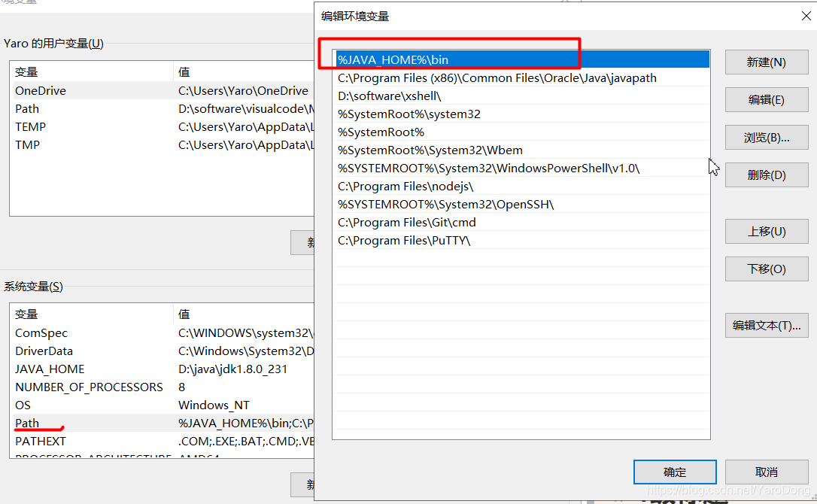Image resolution: width=817 pixels, height=504 pixels.
Task: Move entry up with 上移(U)
Action: click(x=767, y=232)
